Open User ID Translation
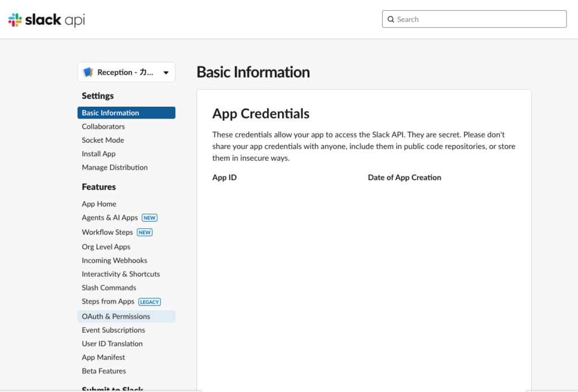 pos(112,343)
